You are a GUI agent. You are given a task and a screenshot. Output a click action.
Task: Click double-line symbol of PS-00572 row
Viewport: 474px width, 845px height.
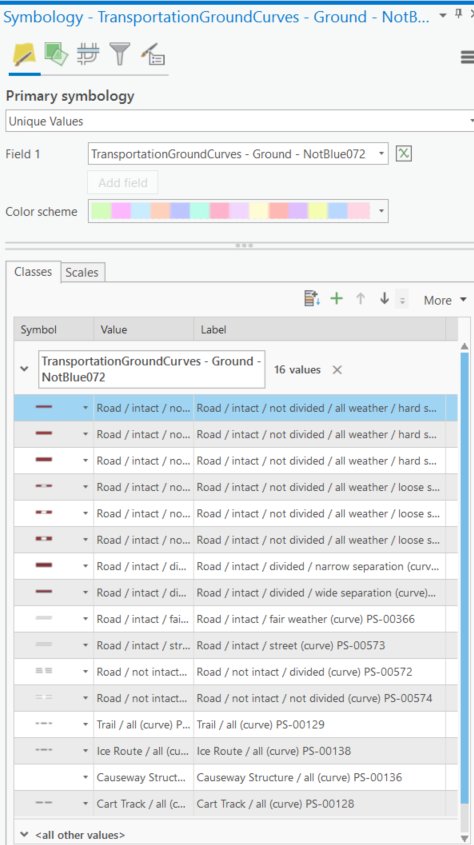44,671
